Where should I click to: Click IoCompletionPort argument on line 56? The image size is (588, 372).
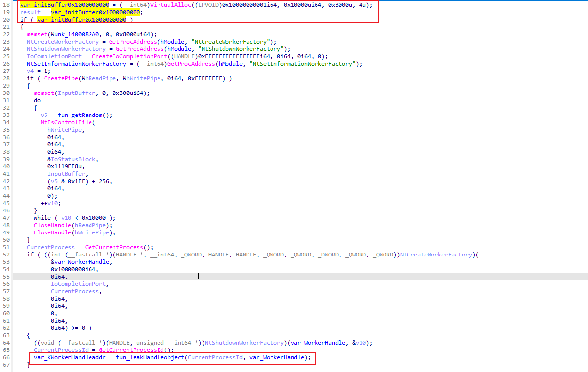click(79, 284)
